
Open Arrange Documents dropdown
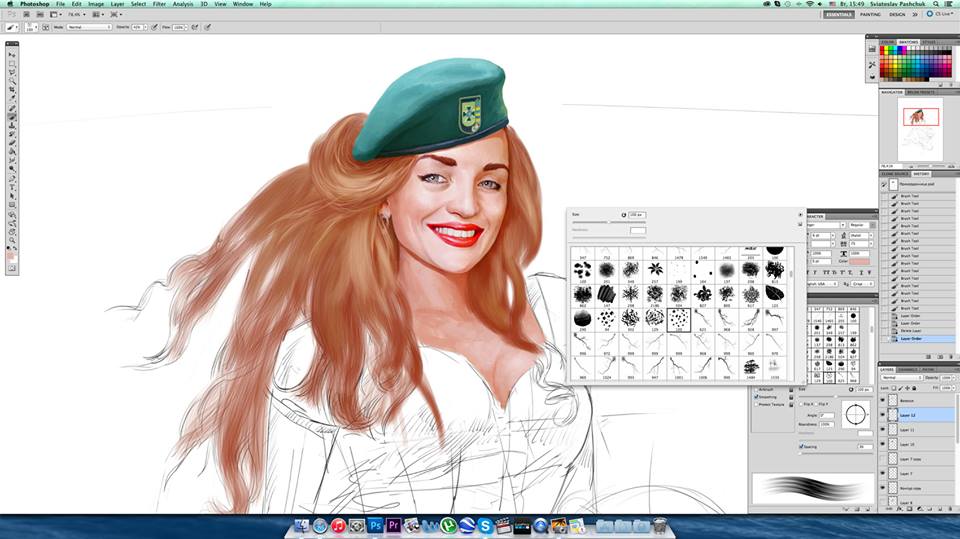pos(97,14)
